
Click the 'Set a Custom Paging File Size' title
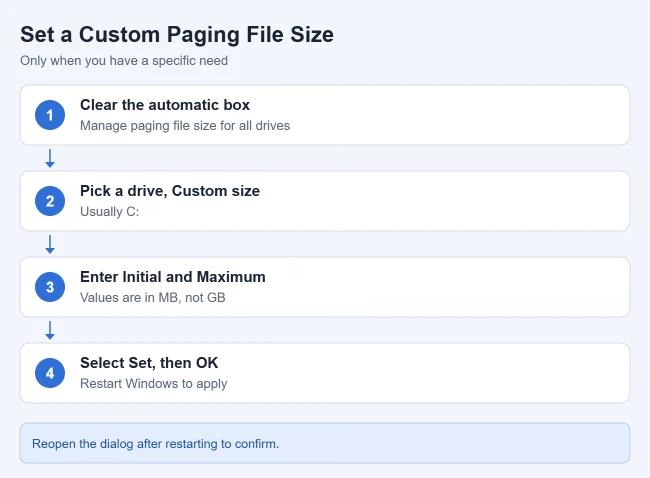(x=177, y=35)
